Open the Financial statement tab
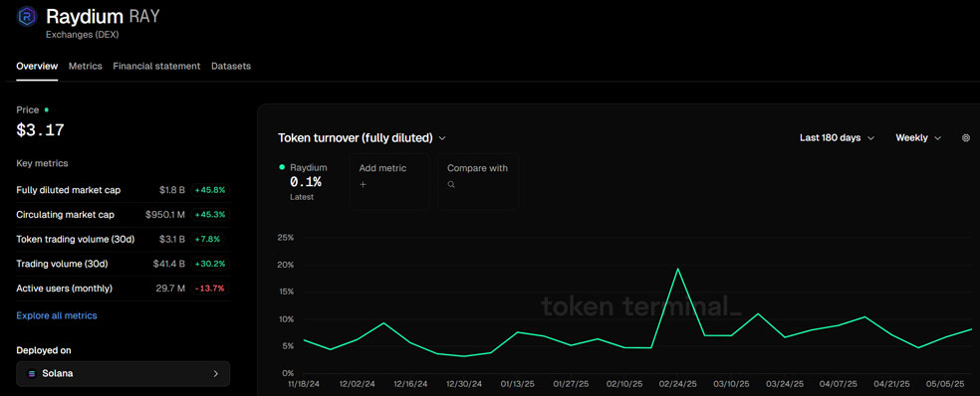This screenshot has width=980, height=396. coord(157,66)
